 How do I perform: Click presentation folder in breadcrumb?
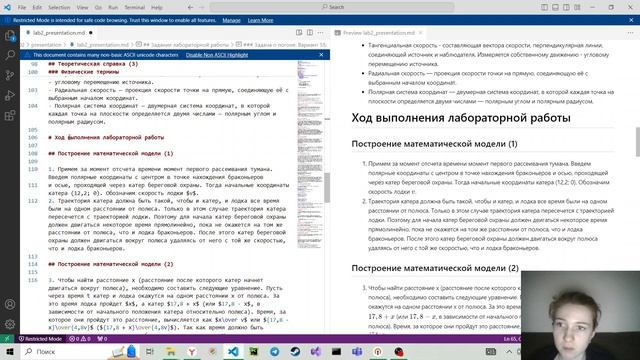[46, 45]
